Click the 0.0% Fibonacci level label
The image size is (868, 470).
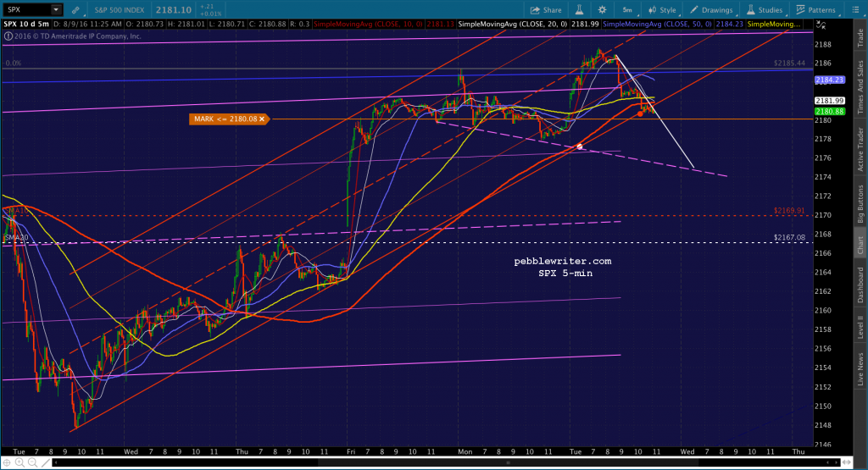[x=14, y=63]
